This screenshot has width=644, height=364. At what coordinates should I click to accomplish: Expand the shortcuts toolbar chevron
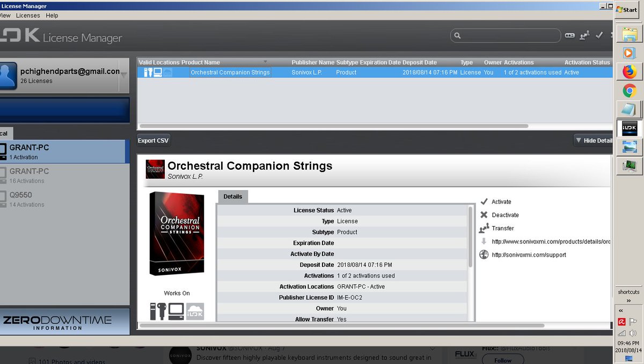[628, 301]
